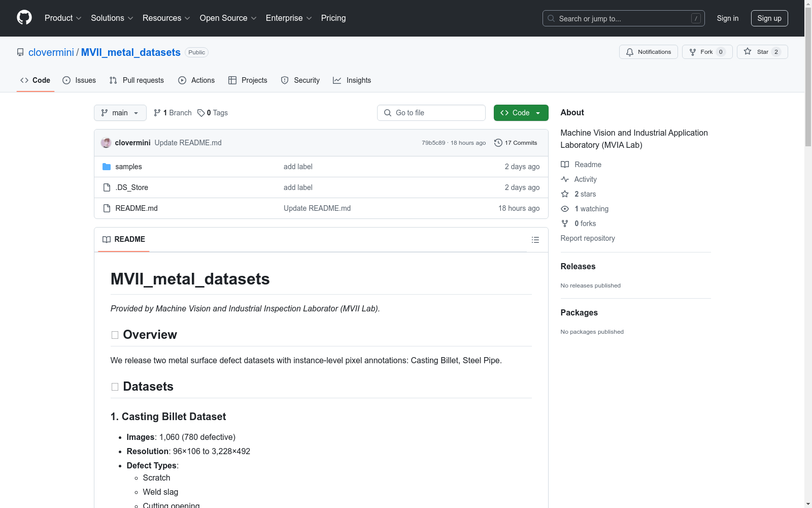812x508 pixels.
Task: Switch to the Issues tab
Action: click(x=79, y=80)
